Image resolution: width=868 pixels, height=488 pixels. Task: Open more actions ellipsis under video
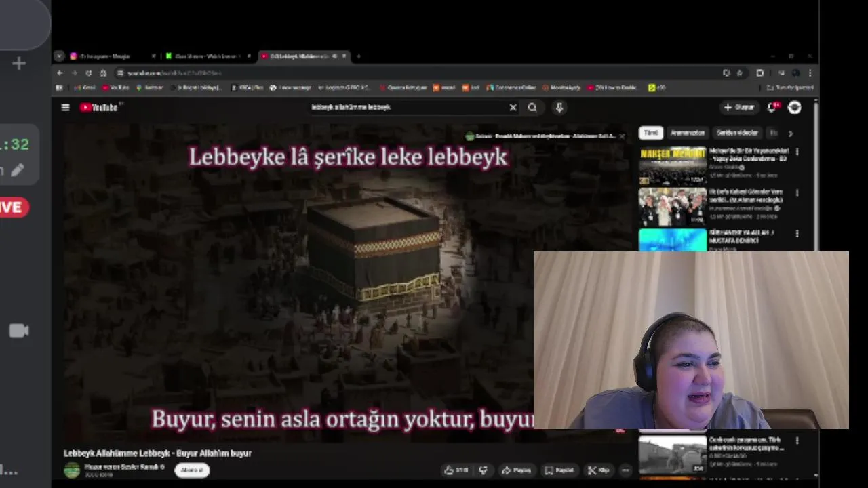pos(625,470)
